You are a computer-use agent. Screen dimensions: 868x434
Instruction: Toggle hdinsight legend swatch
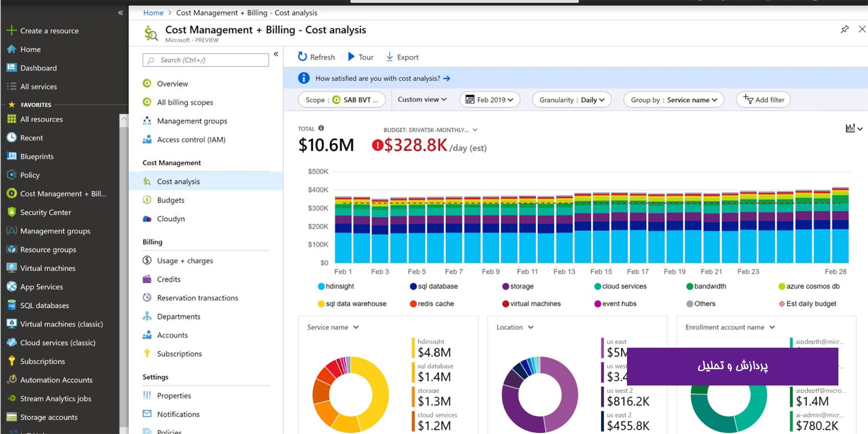pyautogui.click(x=321, y=286)
